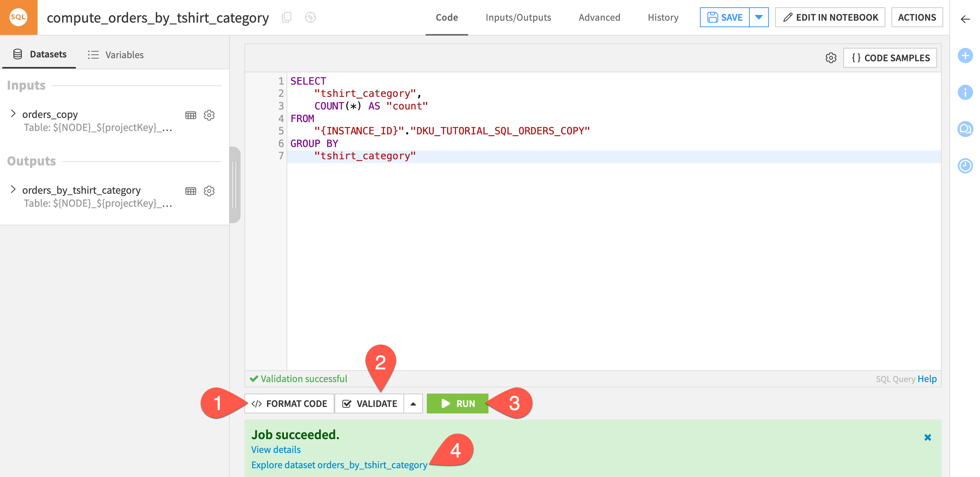Open the VALIDATE options arrow

413,403
